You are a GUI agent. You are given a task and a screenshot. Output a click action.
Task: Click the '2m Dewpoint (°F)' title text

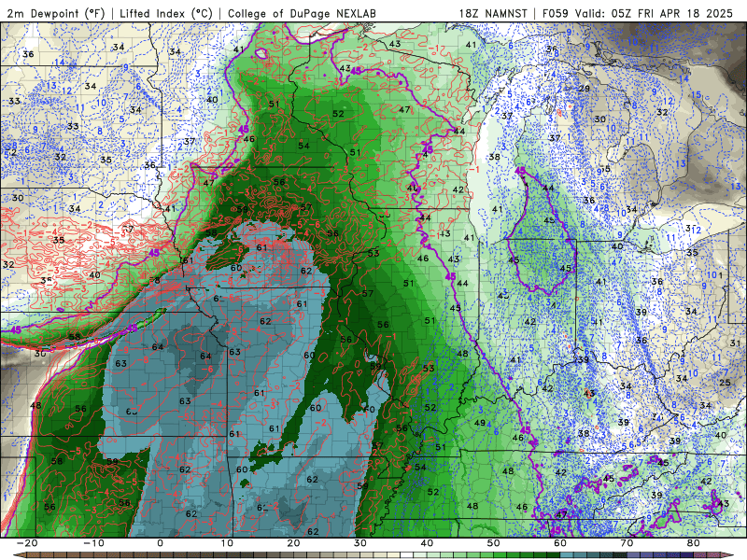pos(56,13)
